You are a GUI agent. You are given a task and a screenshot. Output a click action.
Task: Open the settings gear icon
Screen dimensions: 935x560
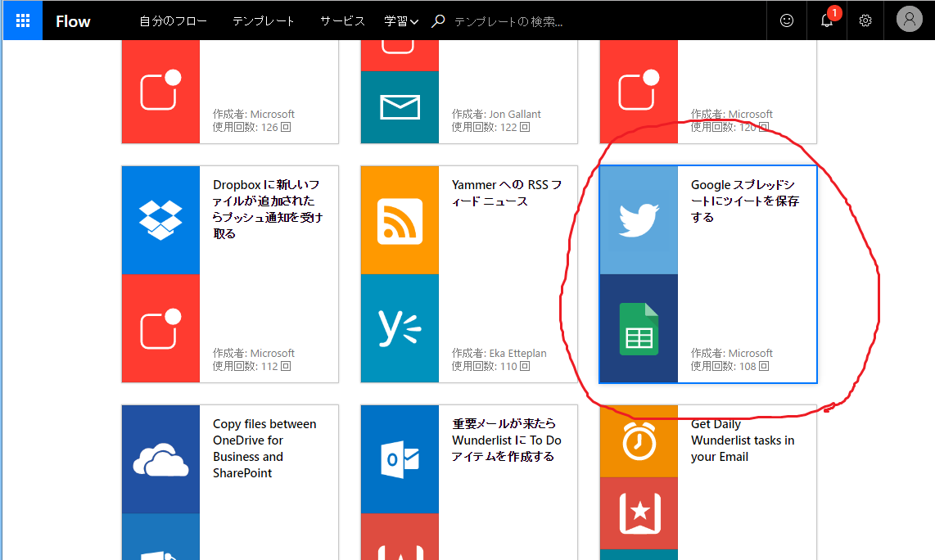(x=865, y=20)
